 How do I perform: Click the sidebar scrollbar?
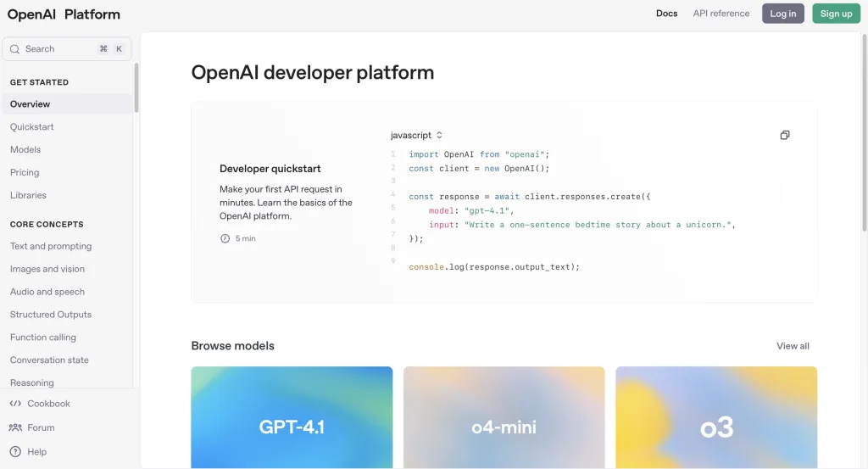click(x=136, y=87)
